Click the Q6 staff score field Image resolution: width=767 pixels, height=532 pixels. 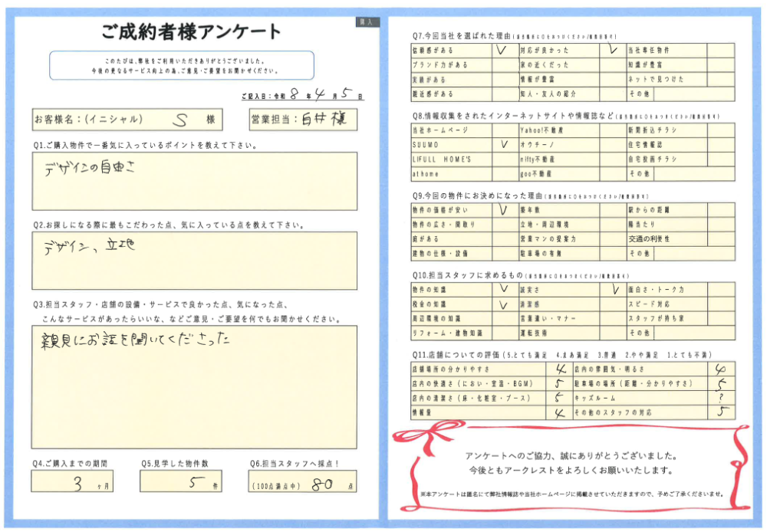click(x=303, y=484)
